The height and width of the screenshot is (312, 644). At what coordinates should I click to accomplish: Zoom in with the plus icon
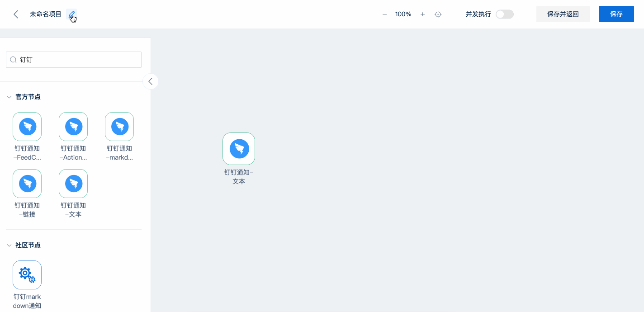tap(422, 14)
